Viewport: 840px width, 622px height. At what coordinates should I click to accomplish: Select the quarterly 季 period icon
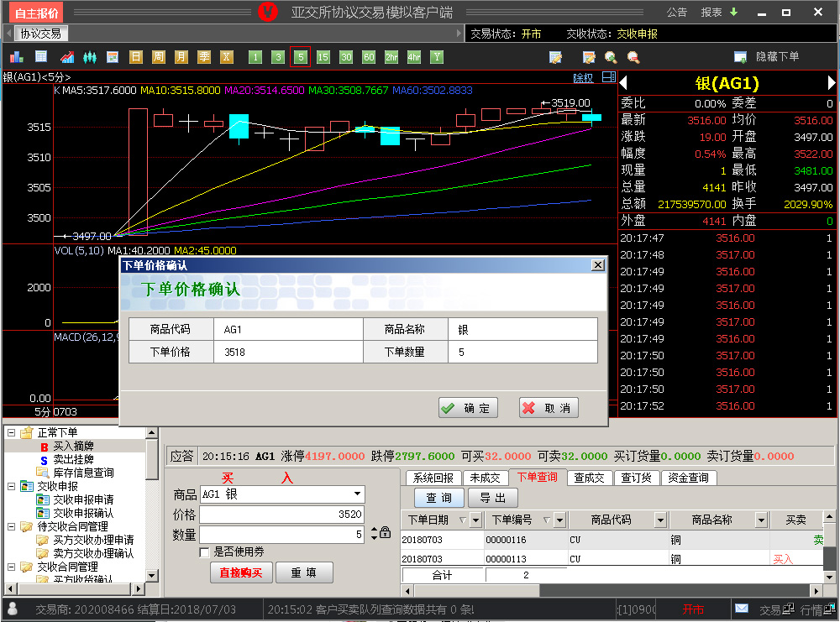pyautogui.click(x=204, y=57)
